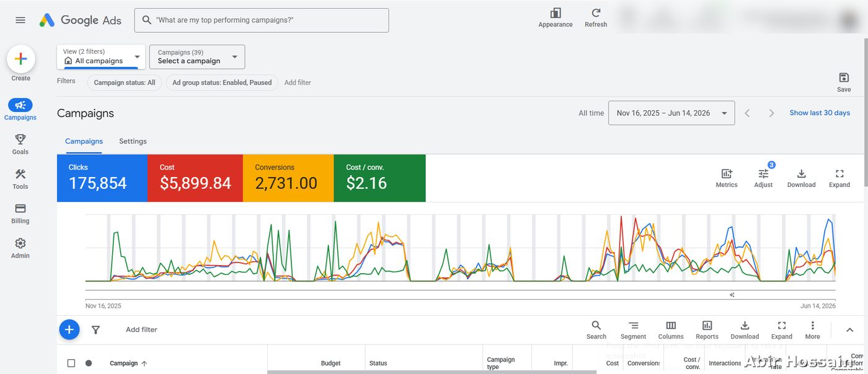The height and width of the screenshot is (374, 868).
Task: Open the date range picker
Action: tap(671, 113)
